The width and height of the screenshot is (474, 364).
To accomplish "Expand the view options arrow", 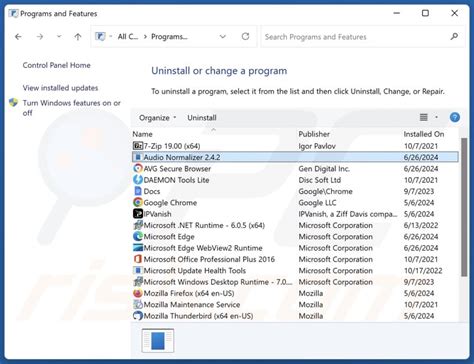I will pyautogui.click(x=436, y=117).
